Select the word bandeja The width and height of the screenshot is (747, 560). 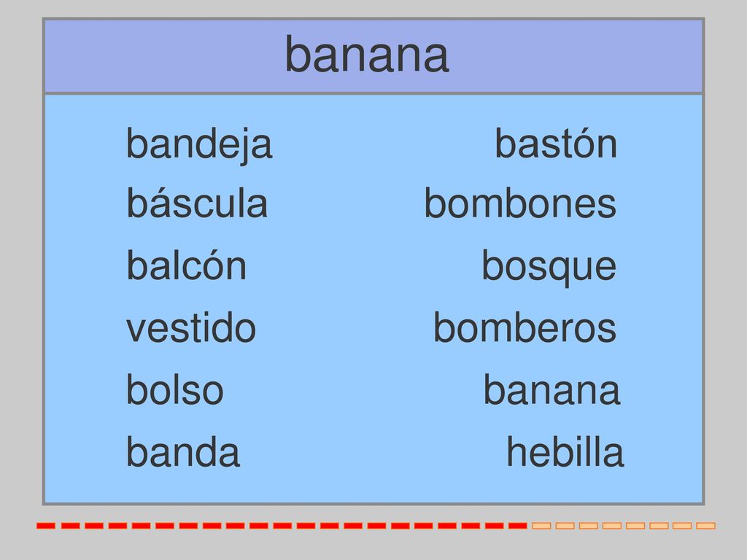[x=199, y=144]
